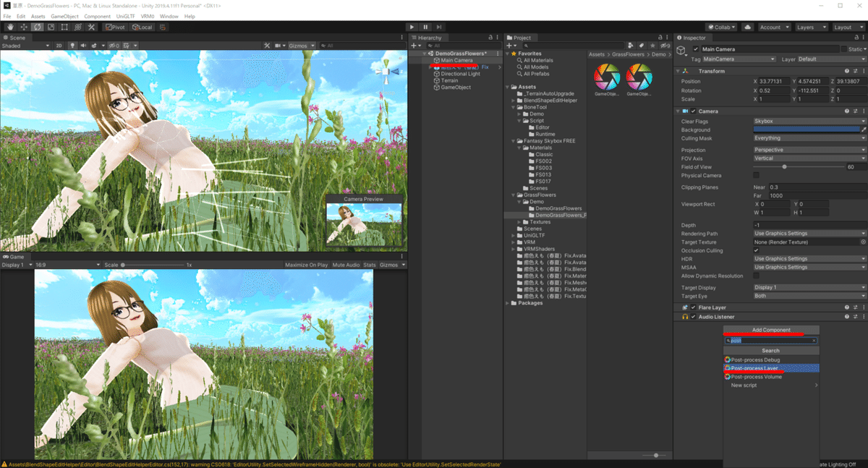
Task: Select the Rect tool
Action: click(x=64, y=27)
